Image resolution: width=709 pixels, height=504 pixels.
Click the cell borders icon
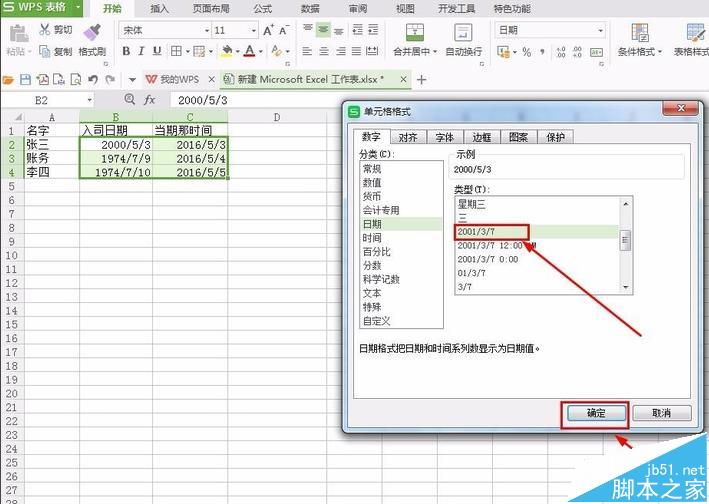pyautogui.click(x=176, y=51)
